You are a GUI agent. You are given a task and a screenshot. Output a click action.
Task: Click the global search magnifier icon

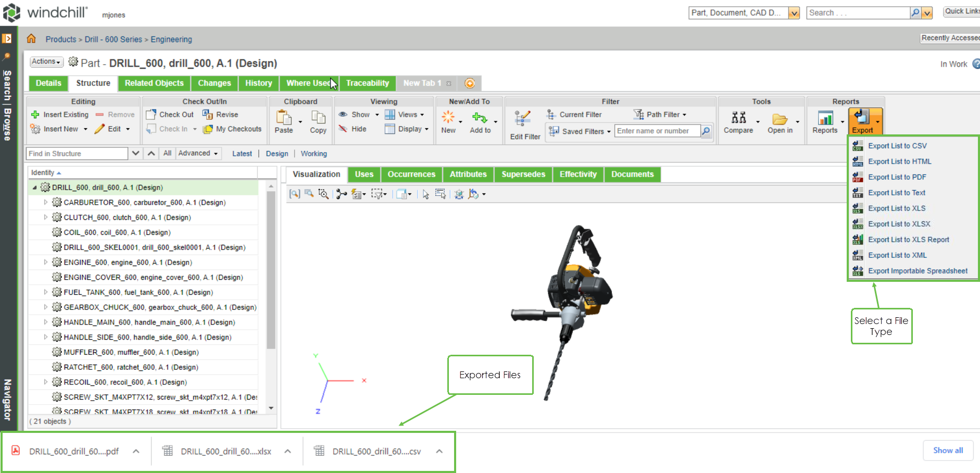[x=915, y=13]
